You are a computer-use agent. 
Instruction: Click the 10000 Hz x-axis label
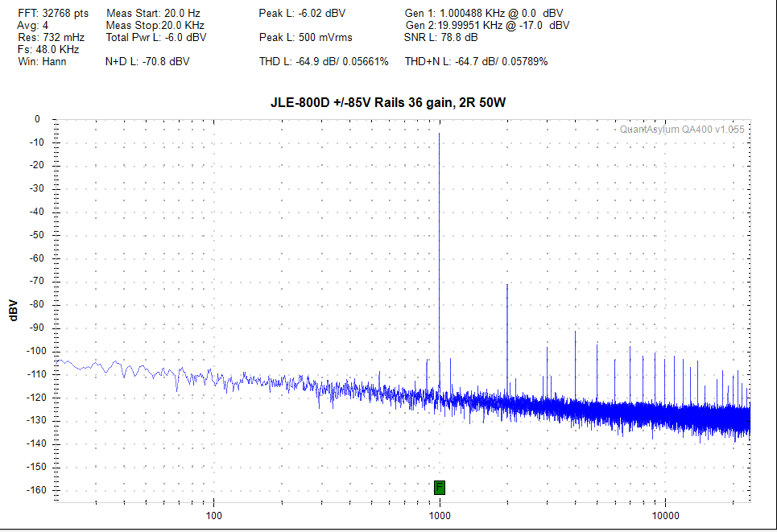click(x=665, y=516)
